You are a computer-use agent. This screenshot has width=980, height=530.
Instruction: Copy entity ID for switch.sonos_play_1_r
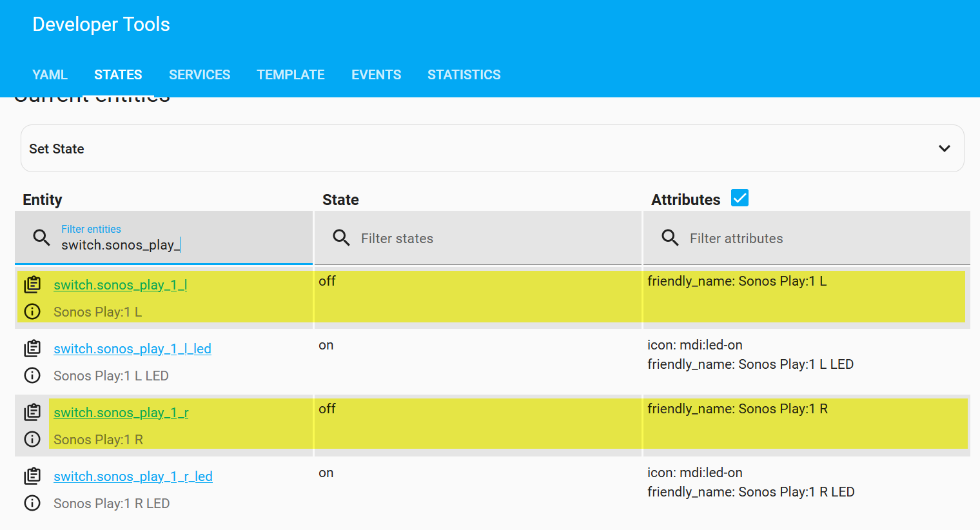pos(32,412)
